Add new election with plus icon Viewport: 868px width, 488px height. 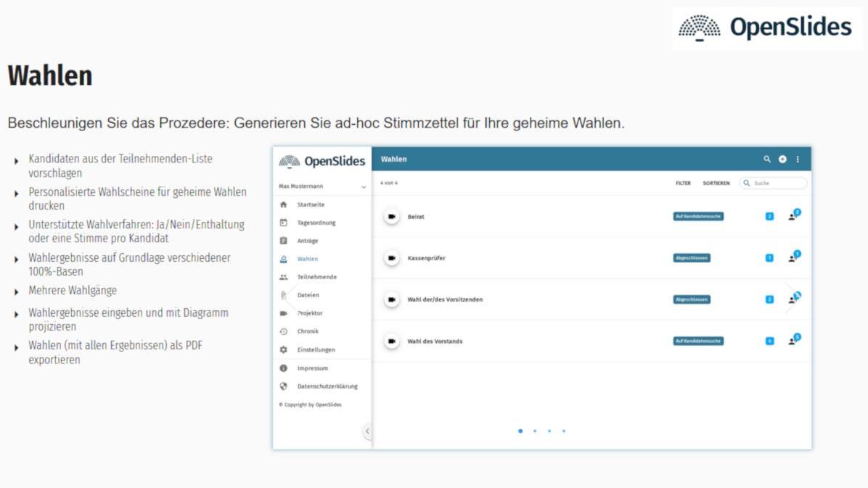(x=782, y=160)
